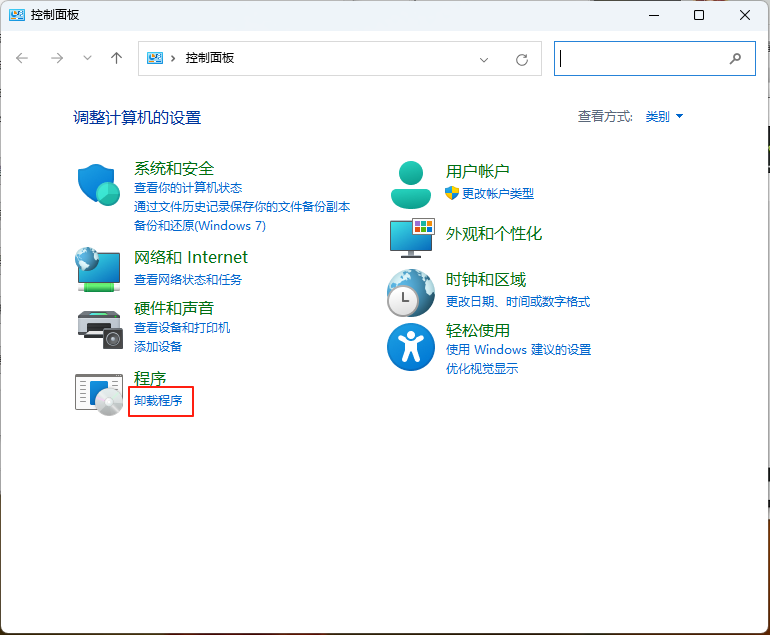Click 查看设备和打印机 link
Viewport: 770px width, 635px height.
(x=182, y=328)
